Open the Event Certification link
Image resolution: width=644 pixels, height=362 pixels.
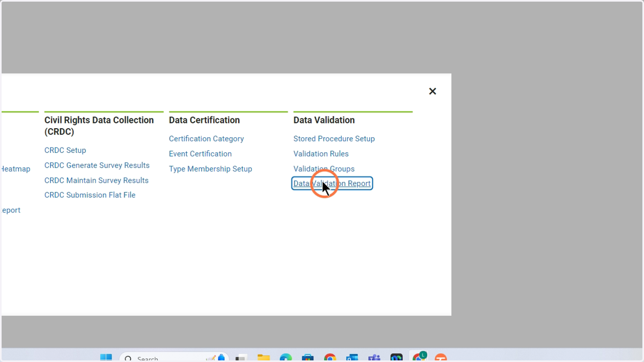(200, 154)
